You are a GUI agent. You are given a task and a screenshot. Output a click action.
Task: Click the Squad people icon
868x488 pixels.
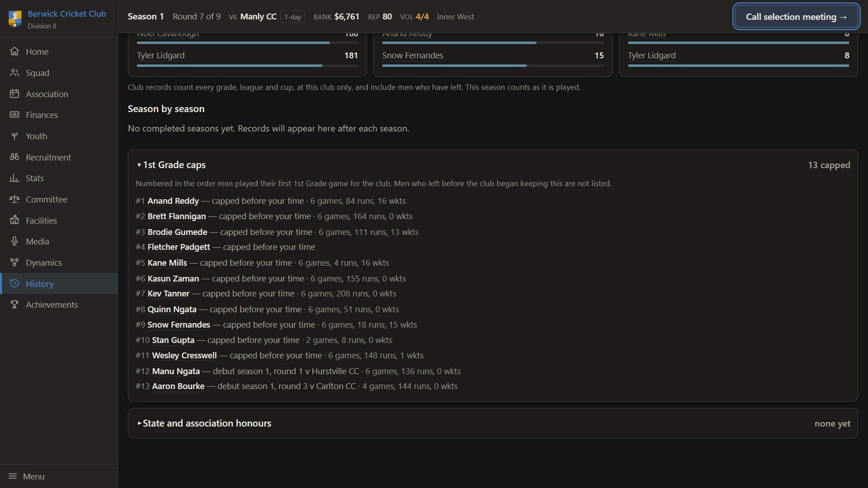14,73
